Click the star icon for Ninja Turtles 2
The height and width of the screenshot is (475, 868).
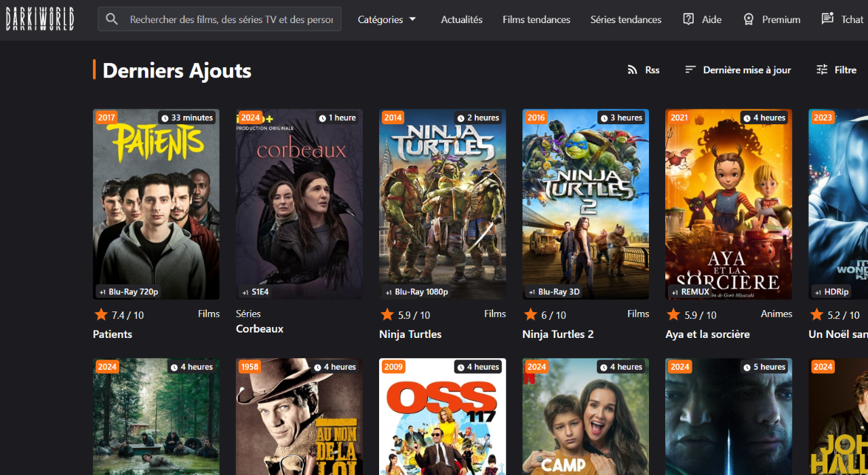click(x=530, y=314)
